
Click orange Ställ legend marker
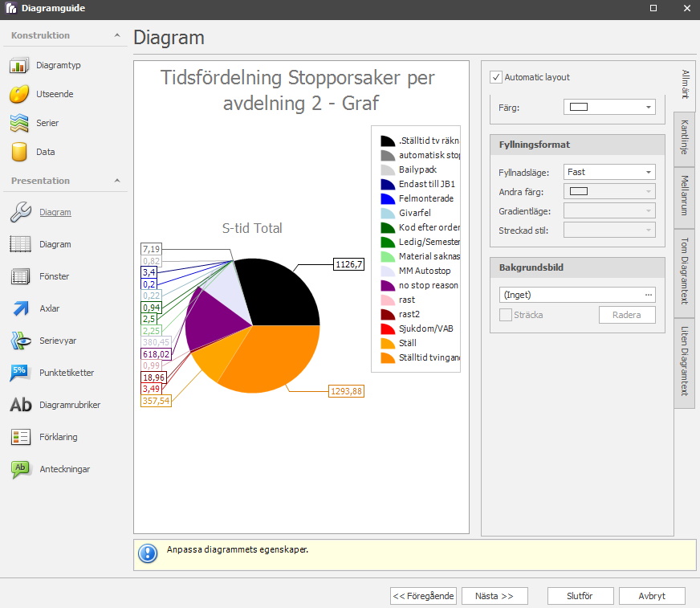pos(388,344)
